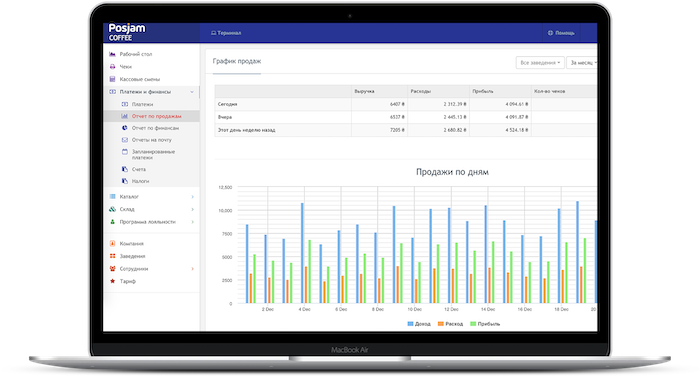Click expenses value 2 445.13 ₽
This screenshot has width=700, height=376.
click(455, 117)
